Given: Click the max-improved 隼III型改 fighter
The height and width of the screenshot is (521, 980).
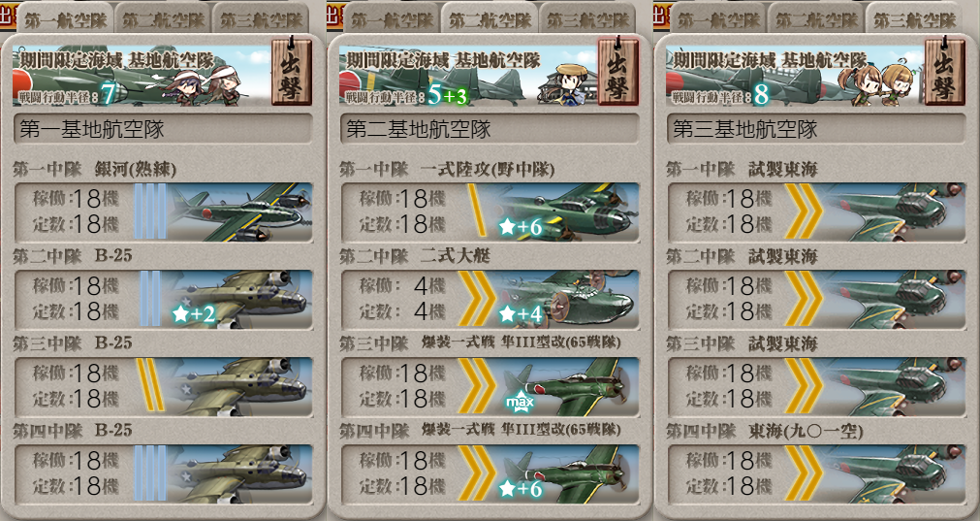Looking at the screenshot, I should click(566, 386).
